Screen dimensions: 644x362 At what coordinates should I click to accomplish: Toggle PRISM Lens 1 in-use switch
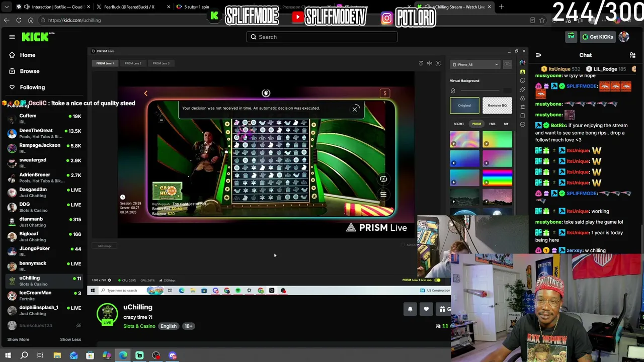click(437, 280)
